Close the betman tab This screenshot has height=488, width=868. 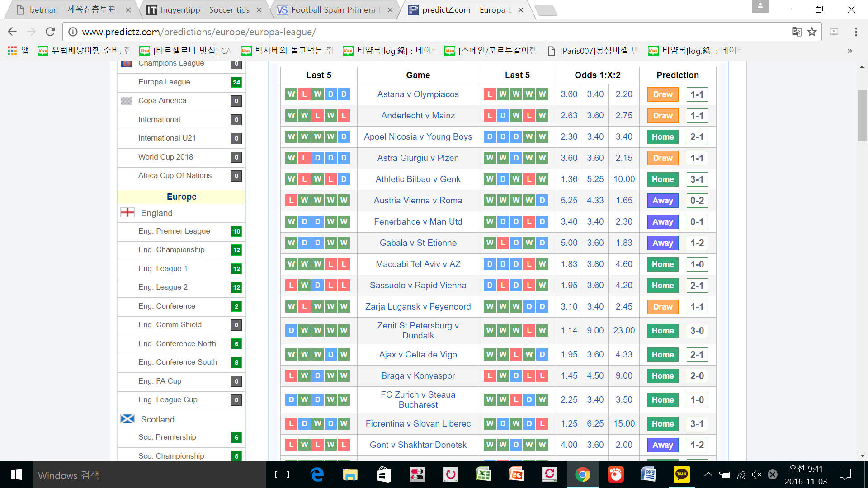pos(128,10)
